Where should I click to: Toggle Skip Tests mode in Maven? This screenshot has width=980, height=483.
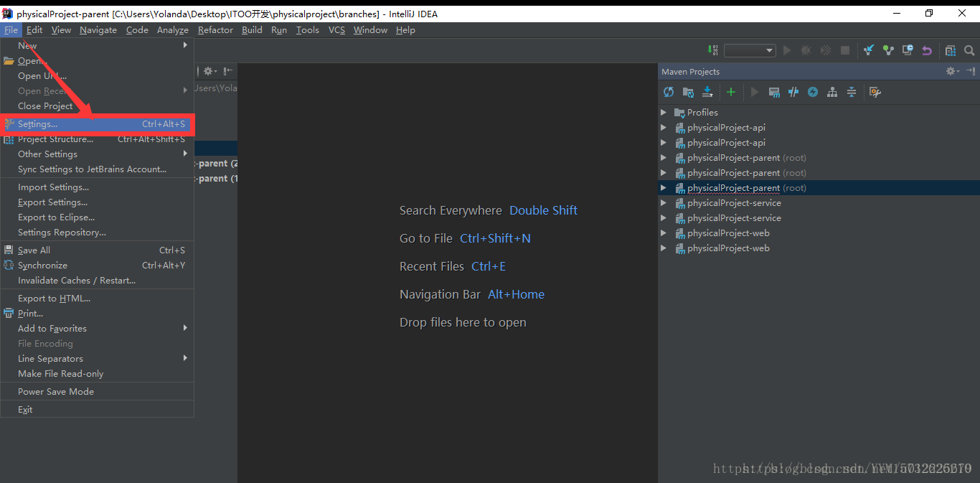[813, 92]
